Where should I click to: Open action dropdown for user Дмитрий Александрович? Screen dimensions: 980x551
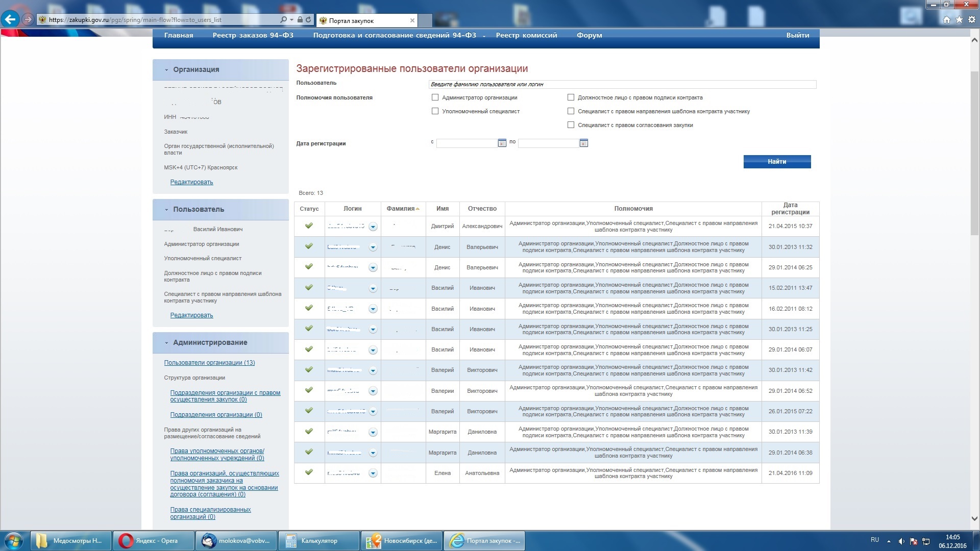[373, 227]
